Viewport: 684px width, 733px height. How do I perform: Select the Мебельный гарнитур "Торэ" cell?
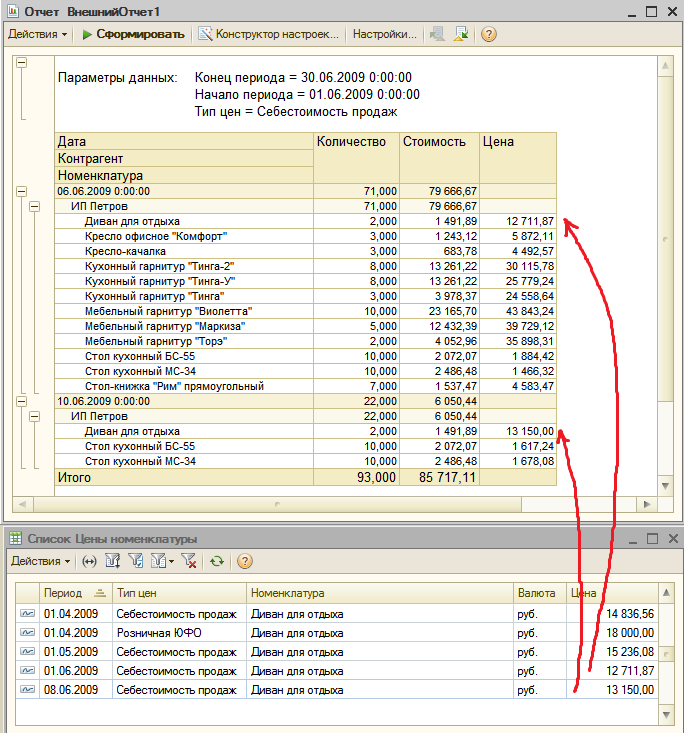pyautogui.click(x=184, y=341)
